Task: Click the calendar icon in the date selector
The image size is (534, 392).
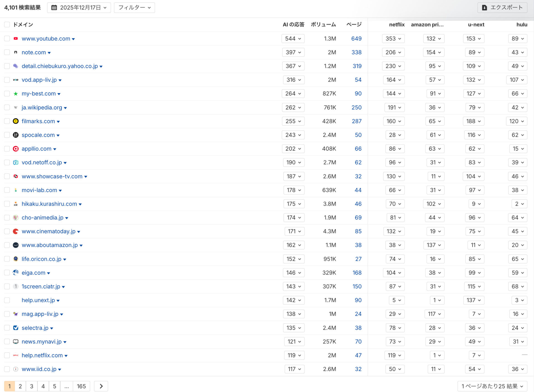Action: (x=55, y=8)
